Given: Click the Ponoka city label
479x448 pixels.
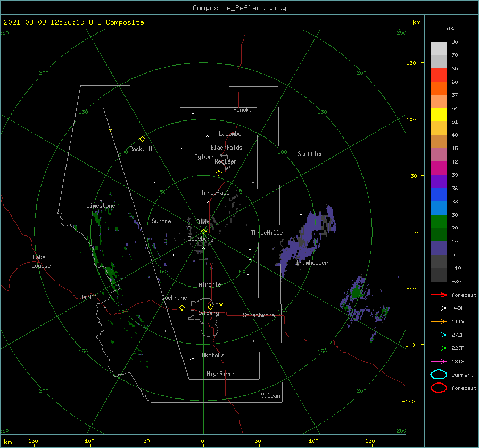Looking at the screenshot, I should pos(243,110).
